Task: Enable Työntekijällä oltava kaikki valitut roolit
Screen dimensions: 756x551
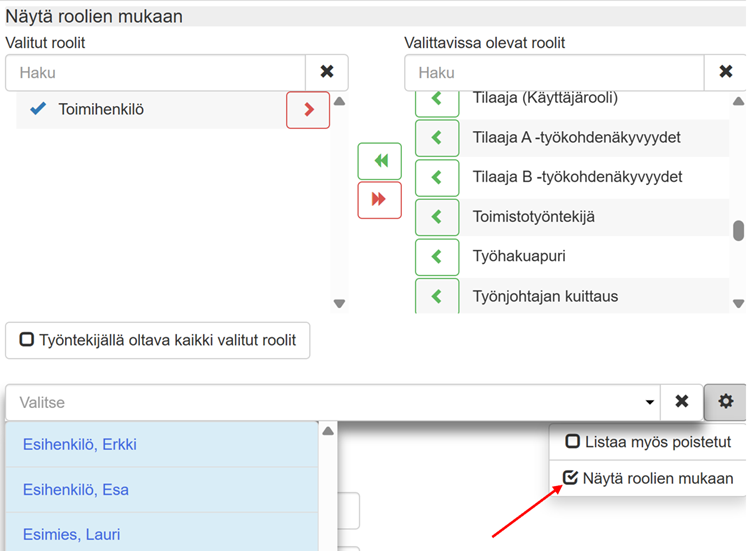Action: click(158, 340)
